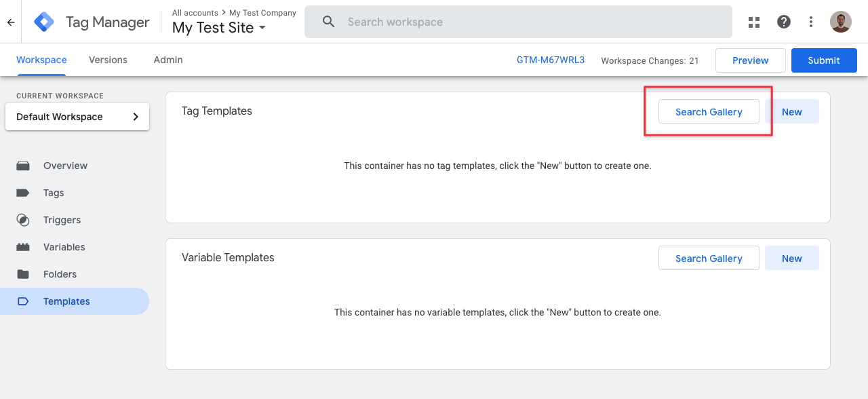Select the Variables sidebar icon
868x399 pixels.
click(x=23, y=247)
